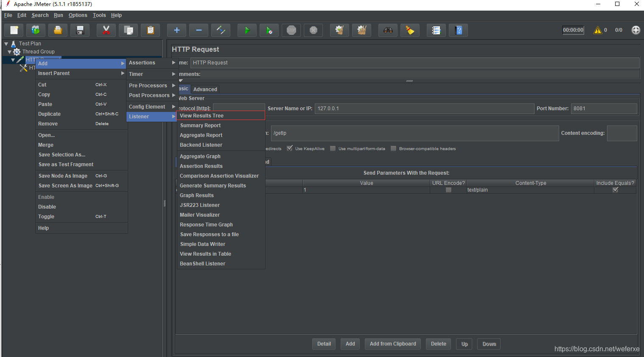Click the Collapse All minus icon
644x357 pixels.
coord(199,30)
